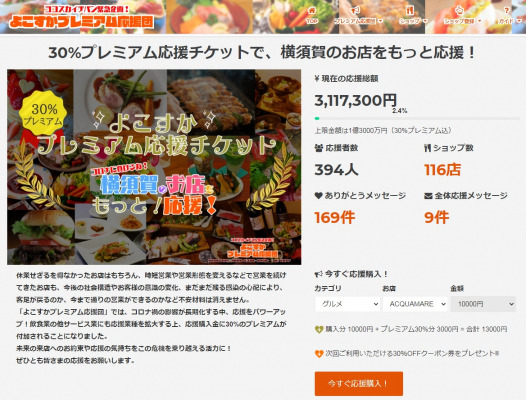The height and width of the screenshot is (400, 526).
Task: Click the support total progress bar
Action: coord(417,118)
